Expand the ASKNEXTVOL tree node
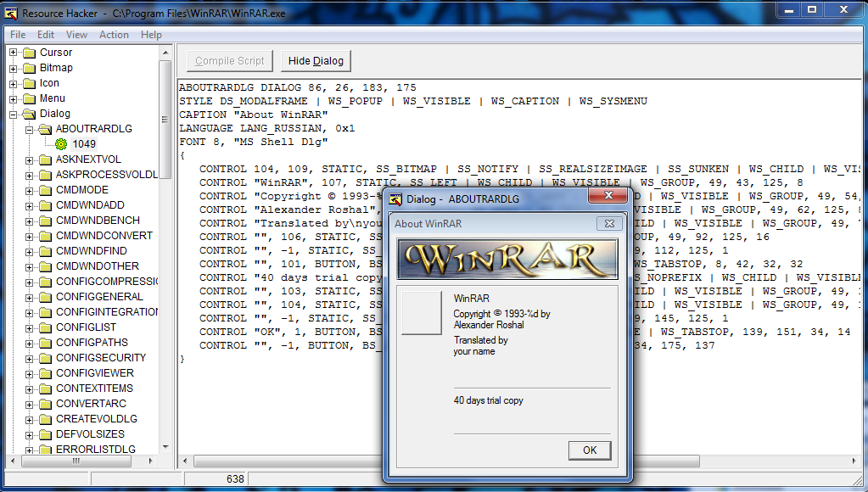868x492 pixels. (x=30, y=160)
